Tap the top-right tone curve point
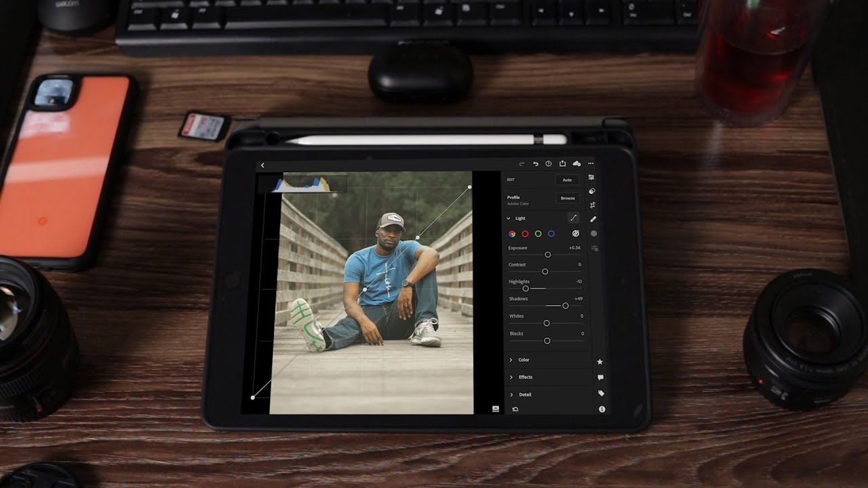This screenshot has height=488, width=868. coord(470,187)
